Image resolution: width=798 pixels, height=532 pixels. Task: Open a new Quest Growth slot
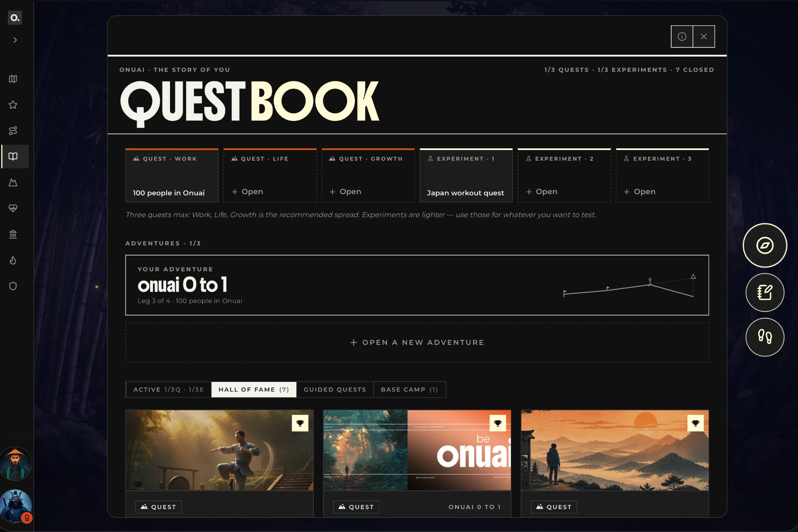pyautogui.click(x=368, y=175)
